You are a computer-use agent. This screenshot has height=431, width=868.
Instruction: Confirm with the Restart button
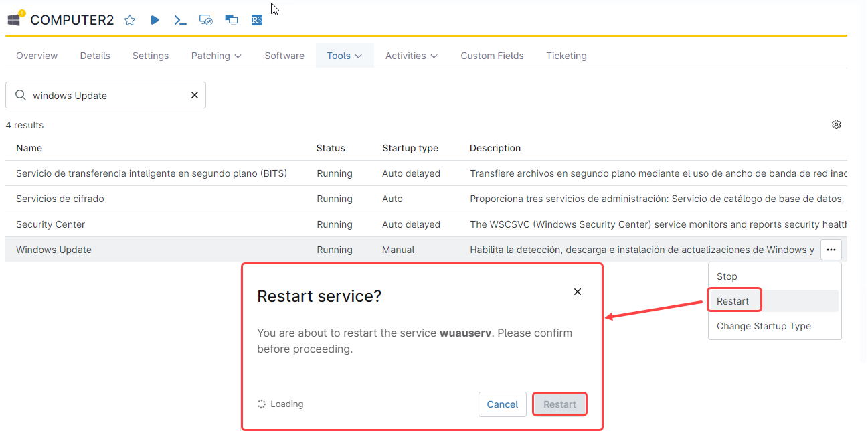559,404
